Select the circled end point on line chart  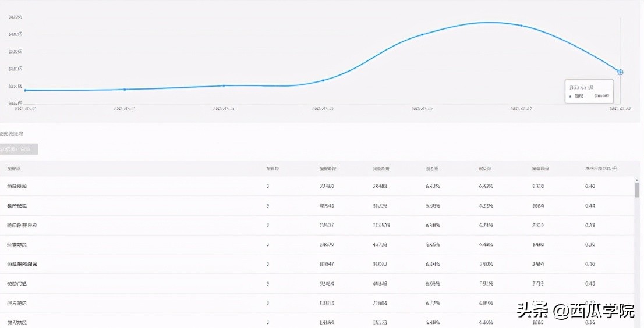click(620, 72)
